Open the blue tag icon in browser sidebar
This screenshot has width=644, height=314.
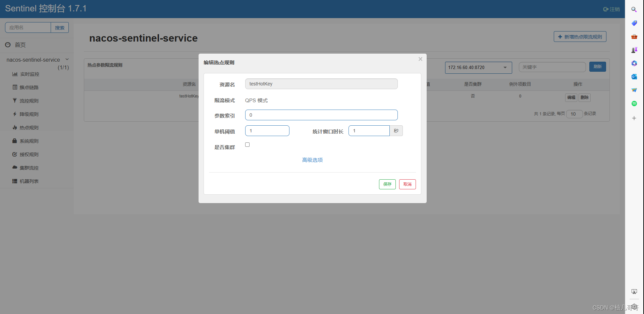pyautogui.click(x=634, y=23)
